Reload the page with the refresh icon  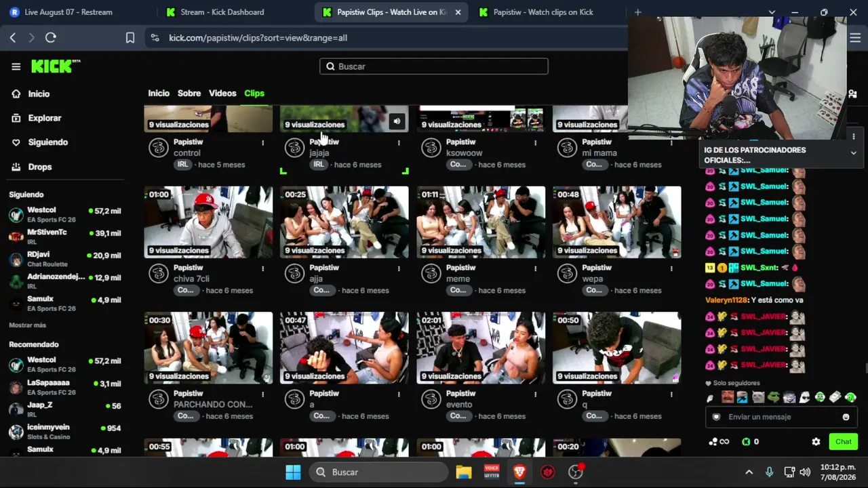pyautogui.click(x=51, y=38)
